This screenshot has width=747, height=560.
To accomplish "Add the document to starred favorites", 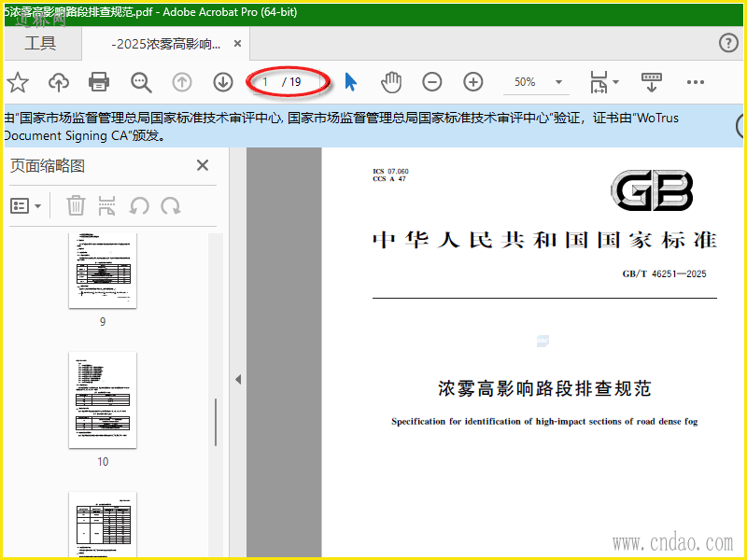I will pyautogui.click(x=18, y=82).
